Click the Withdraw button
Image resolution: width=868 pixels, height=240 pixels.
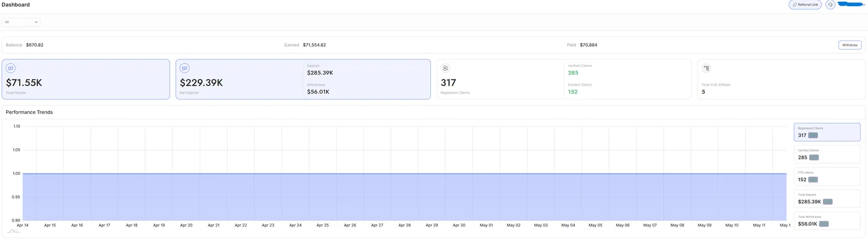(x=849, y=45)
